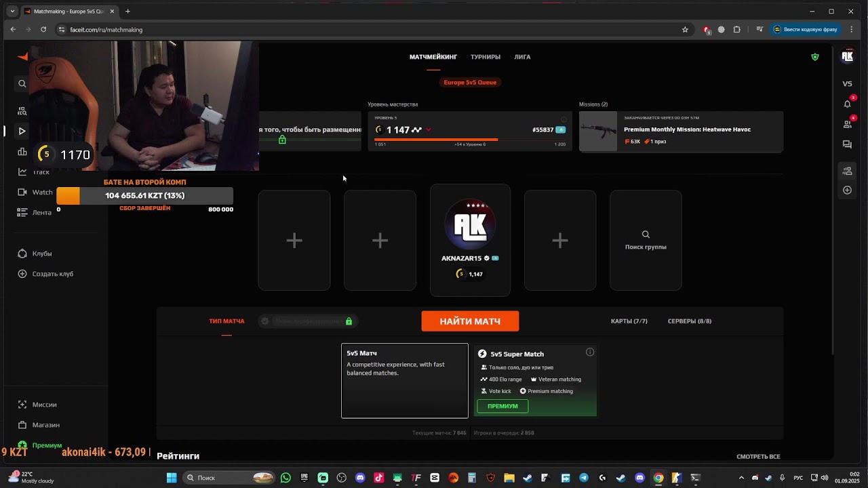Open the FACEIT search in the left sidebar
Viewport: 868px width, 488px height.
click(x=22, y=83)
